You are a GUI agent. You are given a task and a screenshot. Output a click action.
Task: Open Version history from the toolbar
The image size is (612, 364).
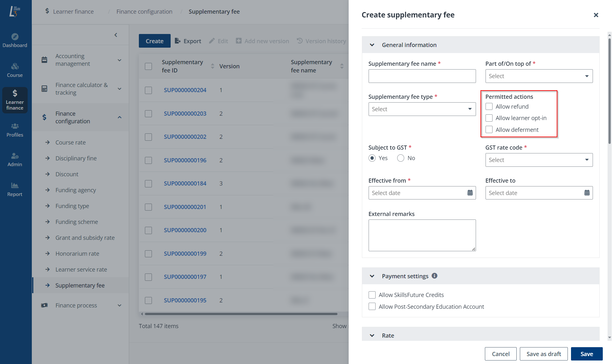click(322, 41)
